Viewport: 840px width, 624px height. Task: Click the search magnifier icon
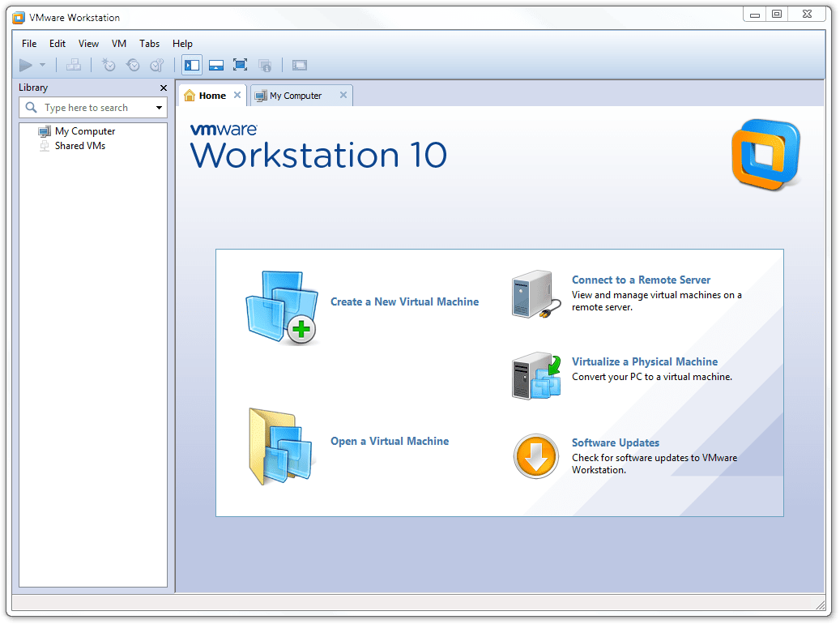pos(31,108)
